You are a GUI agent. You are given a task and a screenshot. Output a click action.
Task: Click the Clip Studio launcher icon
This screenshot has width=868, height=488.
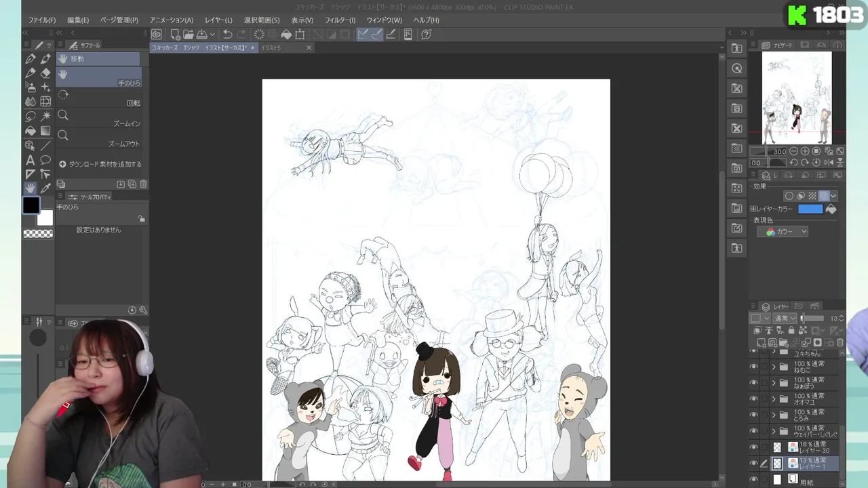[157, 34]
